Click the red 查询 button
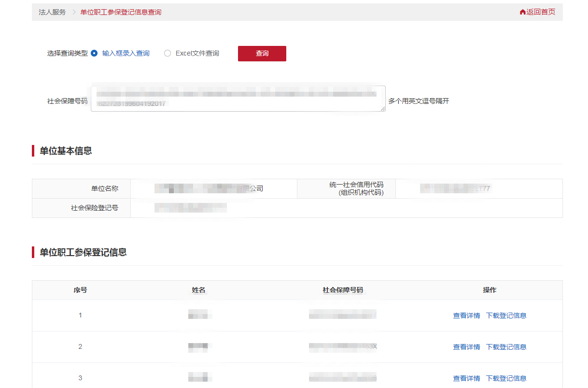Screen dimensions: 588x388 (262, 54)
